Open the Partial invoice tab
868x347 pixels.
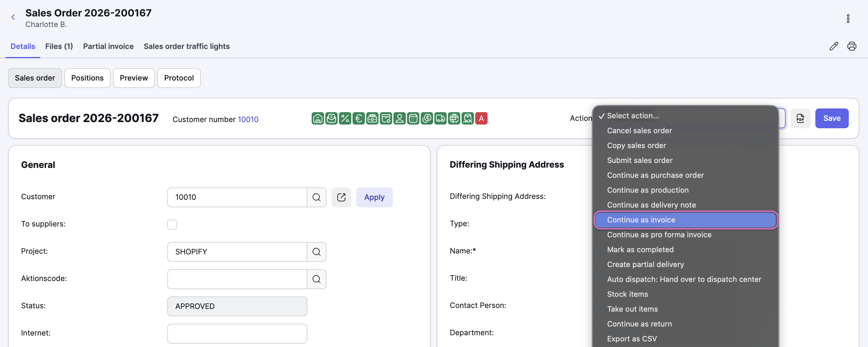coord(108,46)
